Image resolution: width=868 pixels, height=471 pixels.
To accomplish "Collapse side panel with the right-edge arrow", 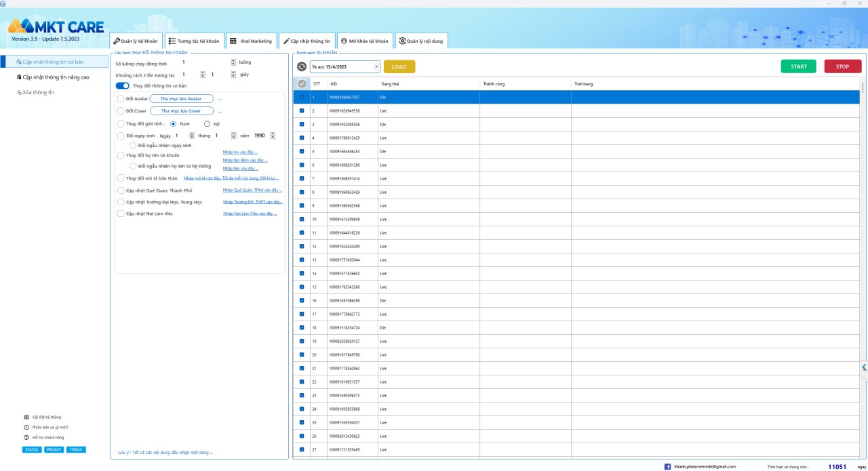I will click(x=864, y=367).
